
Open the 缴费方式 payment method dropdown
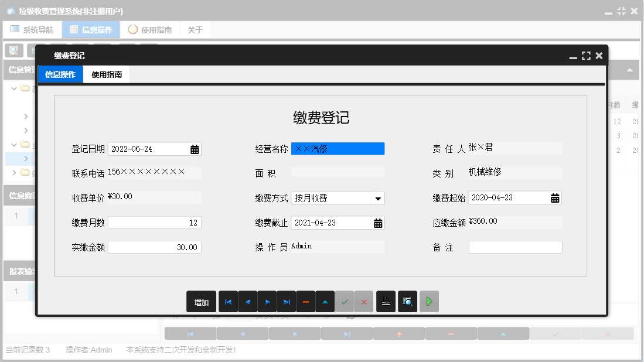[x=379, y=198]
